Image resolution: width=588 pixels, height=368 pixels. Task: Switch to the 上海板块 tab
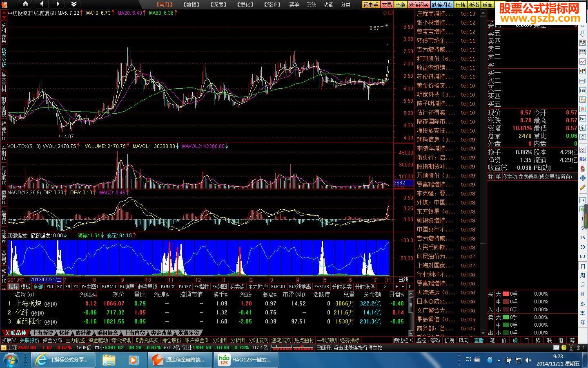tap(42, 333)
